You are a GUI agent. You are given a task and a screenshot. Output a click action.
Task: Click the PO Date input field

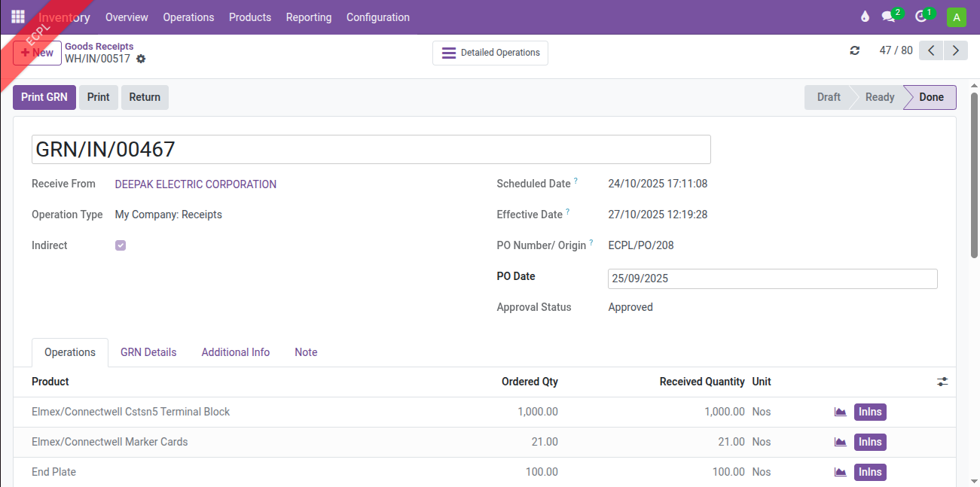[772, 279]
